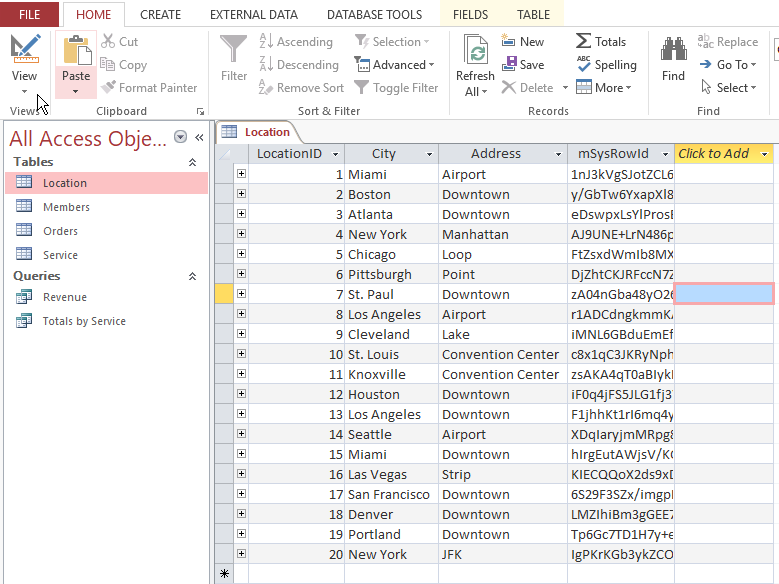This screenshot has height=584, width=779.
Task: Open the LocationID column dropdown
Action: 336,155
